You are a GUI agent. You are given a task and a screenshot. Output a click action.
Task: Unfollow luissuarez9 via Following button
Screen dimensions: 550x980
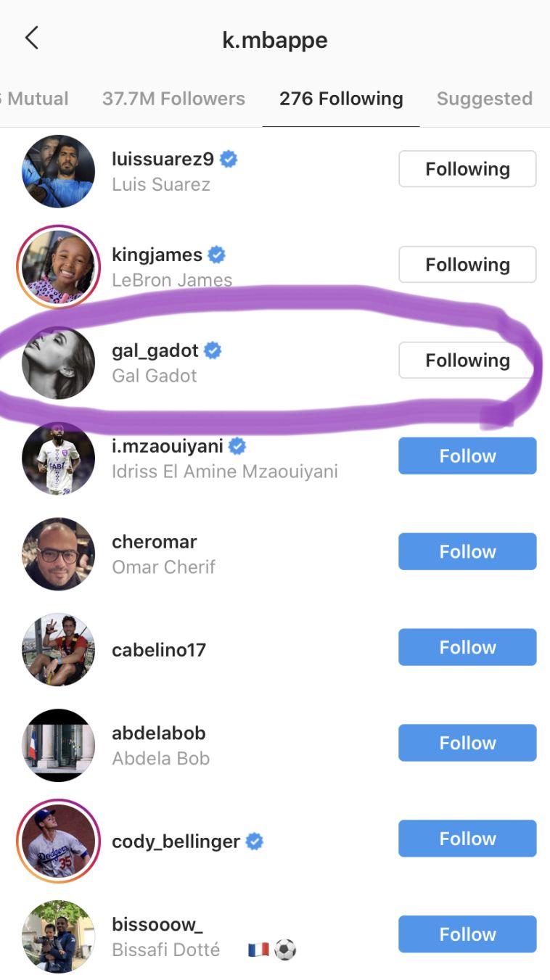(x=467, y=169)
